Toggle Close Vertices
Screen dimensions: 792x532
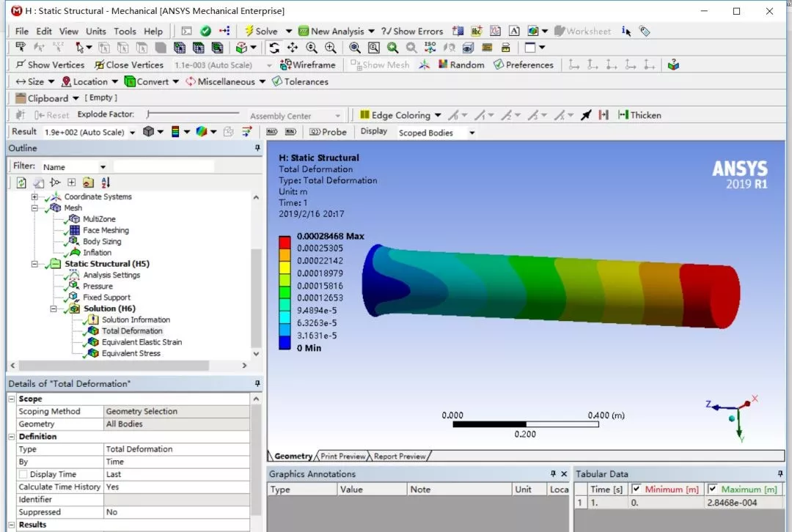[129, 64]
